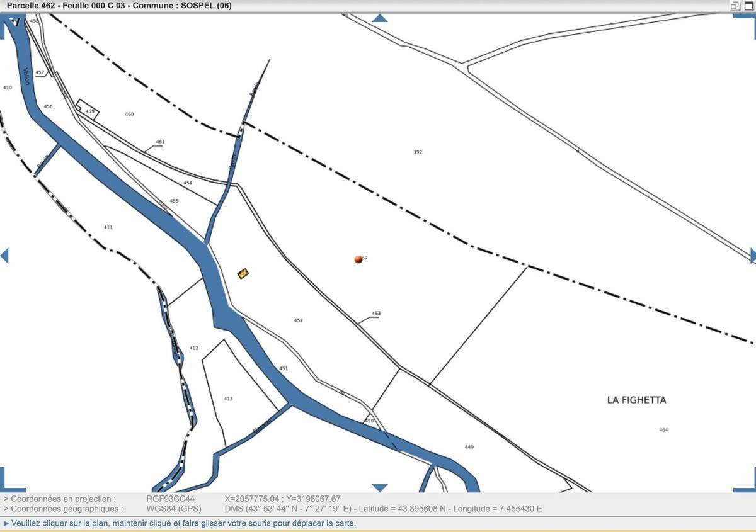Select parcel 449 on the map
This screenshot has height=532, width=756.
click(x=469, y=447)
